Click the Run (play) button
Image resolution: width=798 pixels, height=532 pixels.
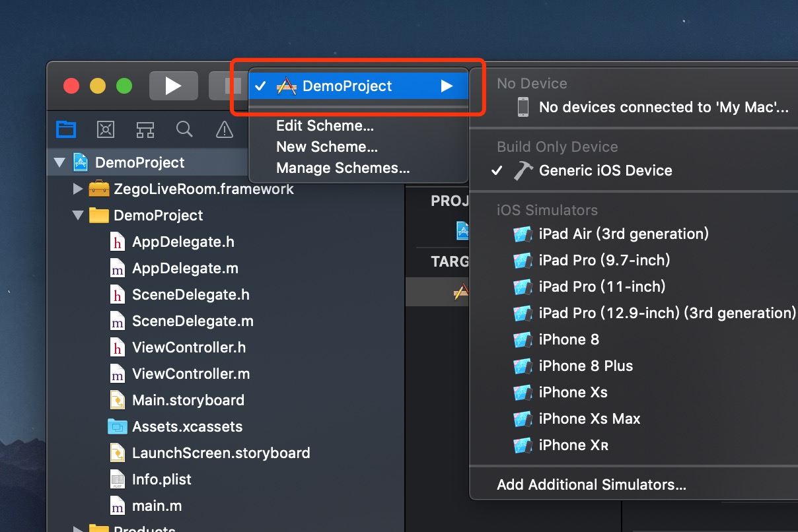click(x=173, y=86)
